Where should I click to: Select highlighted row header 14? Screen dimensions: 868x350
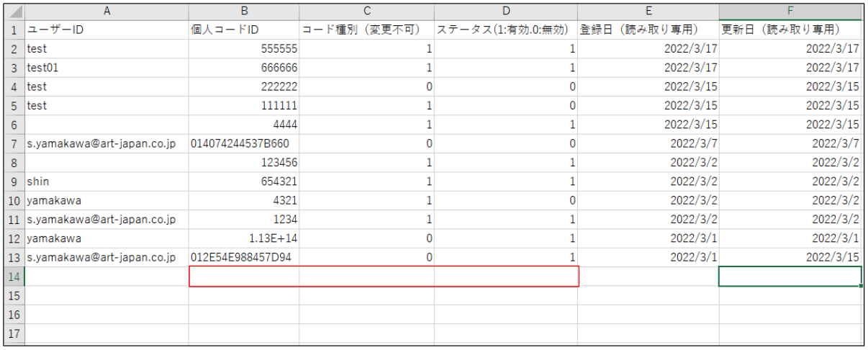click(x=14, y=277)
